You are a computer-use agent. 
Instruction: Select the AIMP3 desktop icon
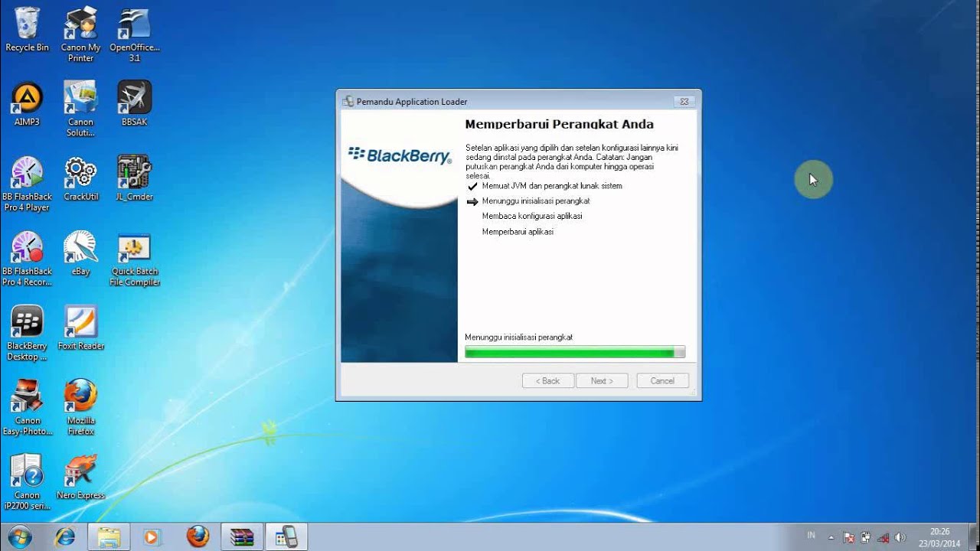tap(27, 104)
